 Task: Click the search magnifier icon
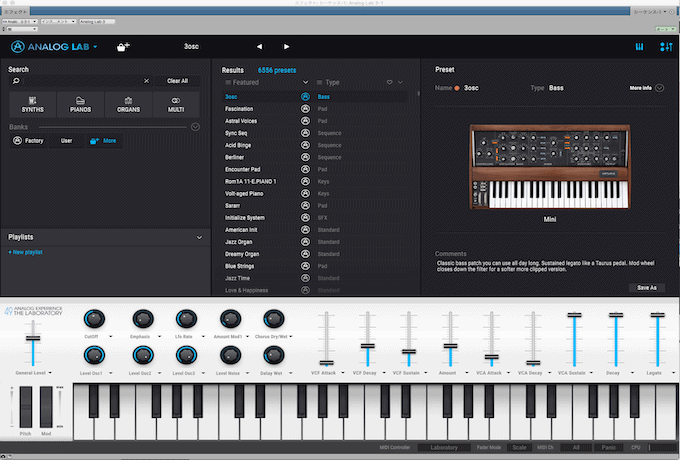(x=16, y=81)
